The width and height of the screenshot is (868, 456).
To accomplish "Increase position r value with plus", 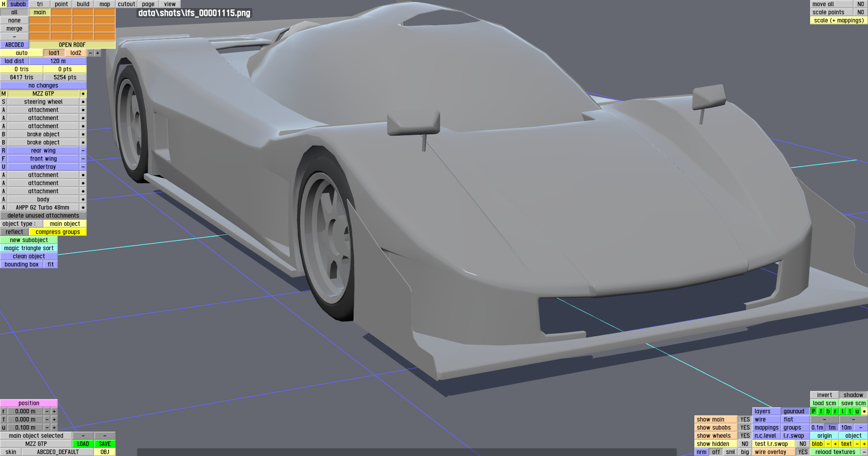I will [x=54, y=411].
